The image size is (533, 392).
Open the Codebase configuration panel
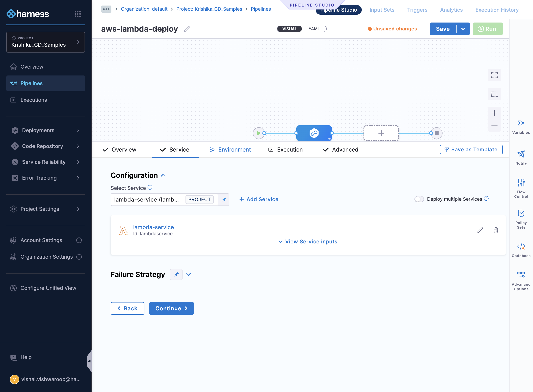521,250
